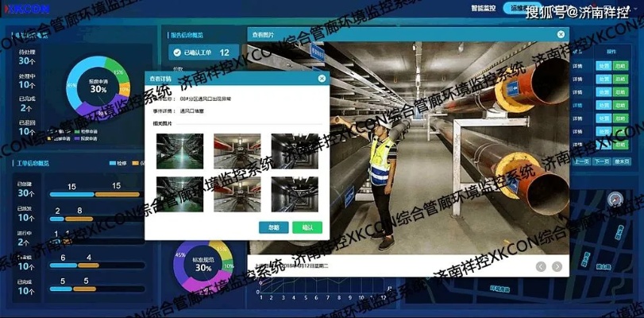The image size is (644, 318).
Task: Open the green-lit tunnel thumbnail in the top row
Action: pyautogui.click(x=180, y=151)
